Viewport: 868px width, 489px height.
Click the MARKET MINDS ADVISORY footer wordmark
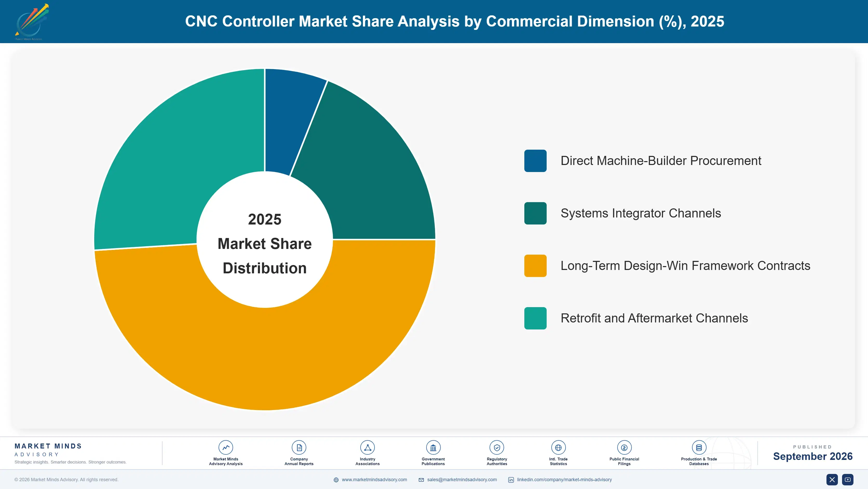click(x=48, y=450)
